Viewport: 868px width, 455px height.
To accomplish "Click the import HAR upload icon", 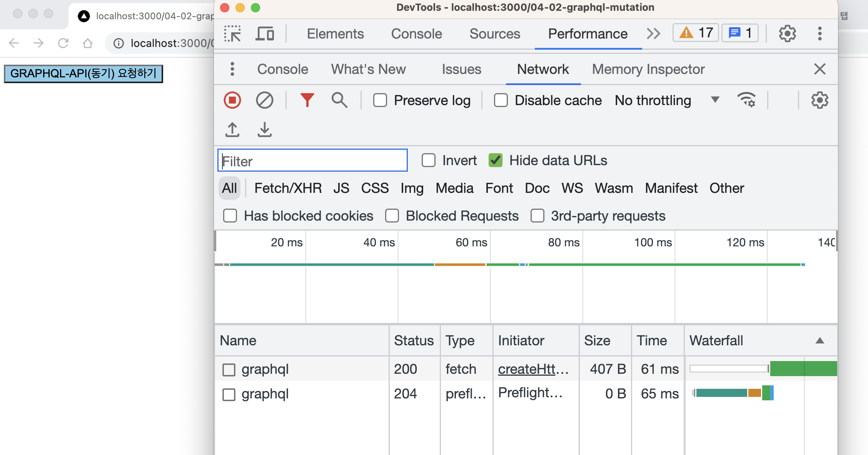I will click(x=232, y=130).
